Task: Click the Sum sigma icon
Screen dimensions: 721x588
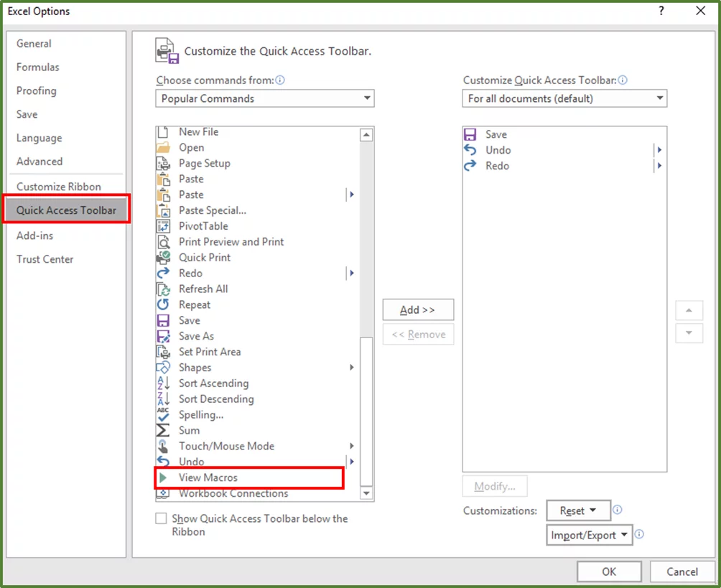Action: click(164, 430)
